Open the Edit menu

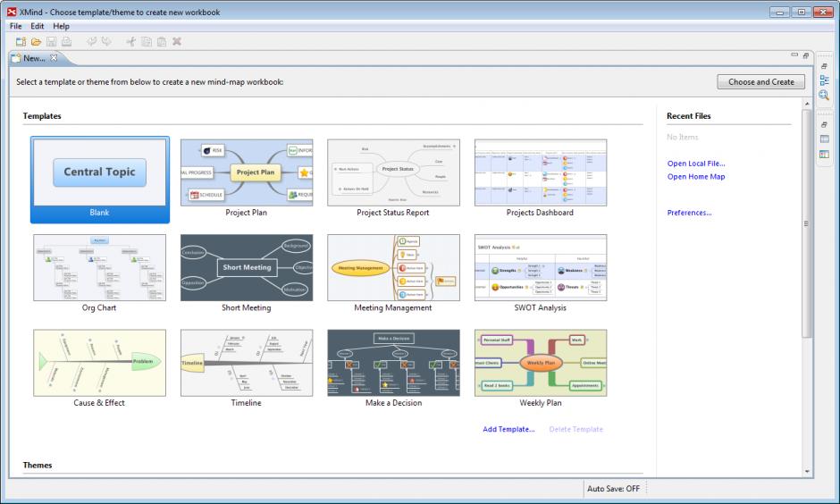(x=37, y=26)
